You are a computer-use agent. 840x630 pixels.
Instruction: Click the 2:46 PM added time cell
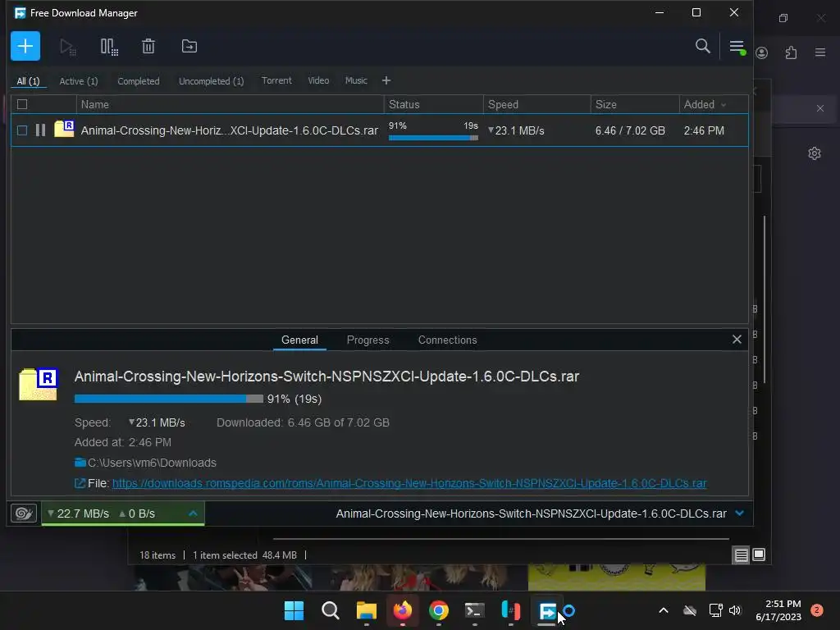pyautogui.click(x=703, y=130)
